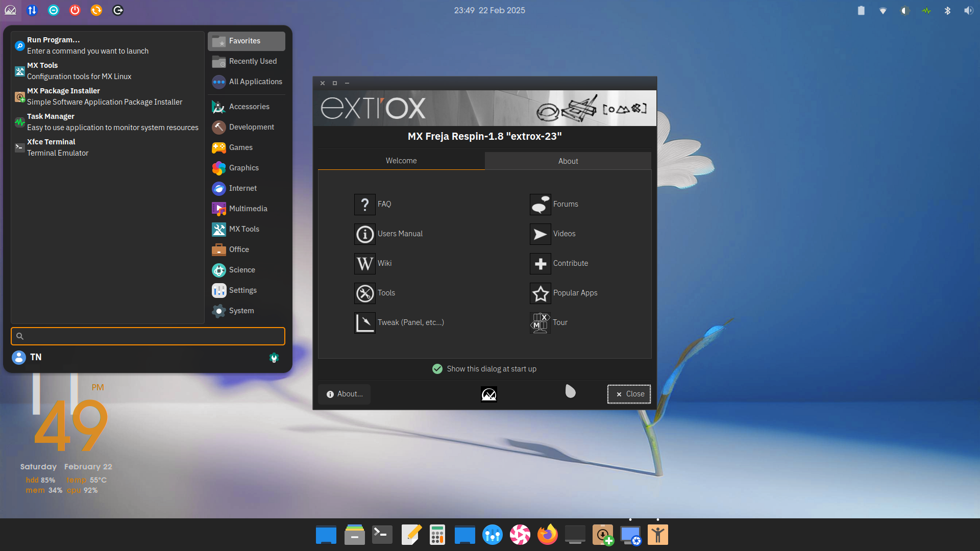Click the orange refresh icon in top panel
980x551 pixels.
96,10
